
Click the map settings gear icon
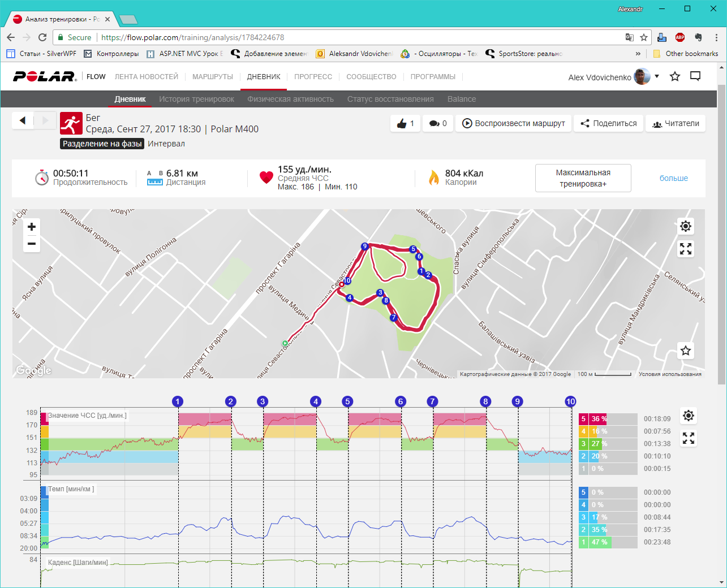pyautogui.click(x=686, y=227)
